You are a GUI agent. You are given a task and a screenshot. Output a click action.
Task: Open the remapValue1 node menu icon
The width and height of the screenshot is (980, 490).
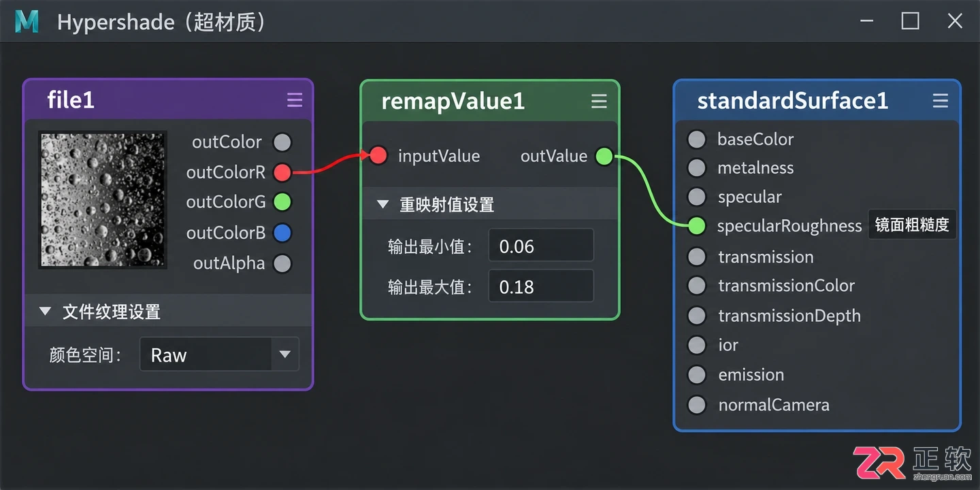tap(599, 101)
